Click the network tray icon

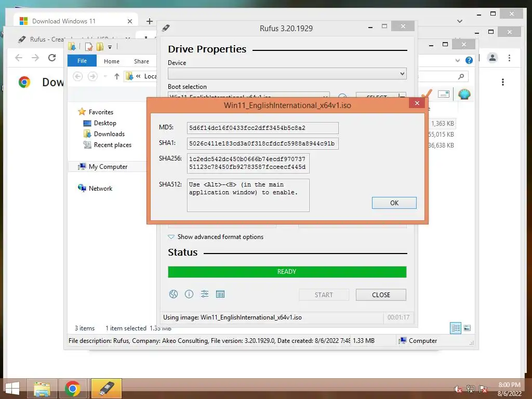471,389
